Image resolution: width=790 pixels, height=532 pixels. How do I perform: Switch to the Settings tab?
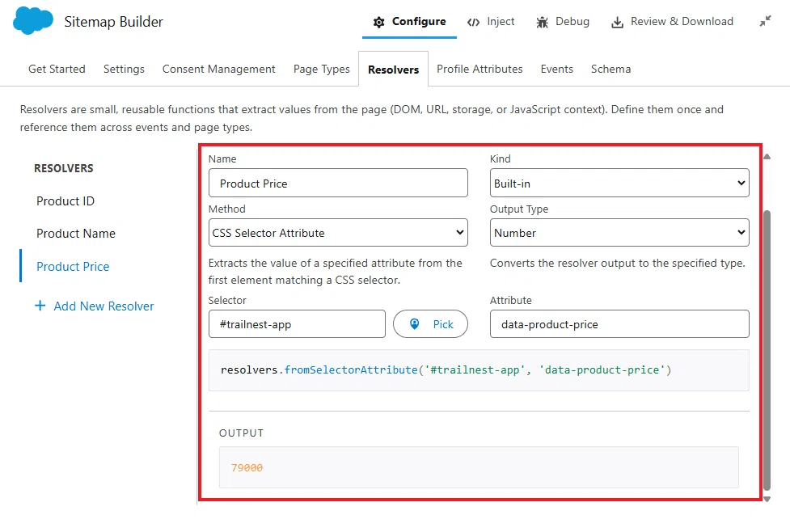tap(124, 69)
